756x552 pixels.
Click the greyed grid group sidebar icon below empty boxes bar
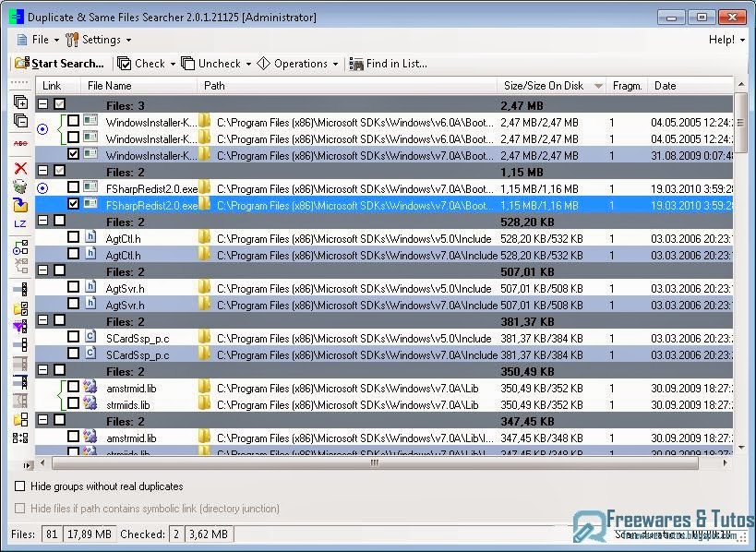20,364
